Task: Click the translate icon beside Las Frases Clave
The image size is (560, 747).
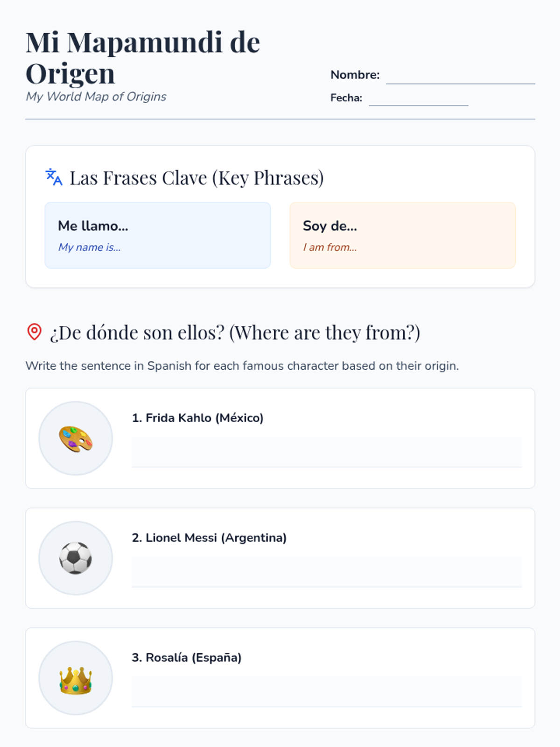Action: tap(54, 177)
